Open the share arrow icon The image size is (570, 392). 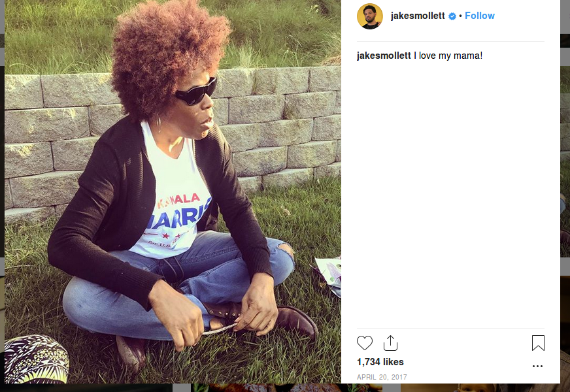390,343
